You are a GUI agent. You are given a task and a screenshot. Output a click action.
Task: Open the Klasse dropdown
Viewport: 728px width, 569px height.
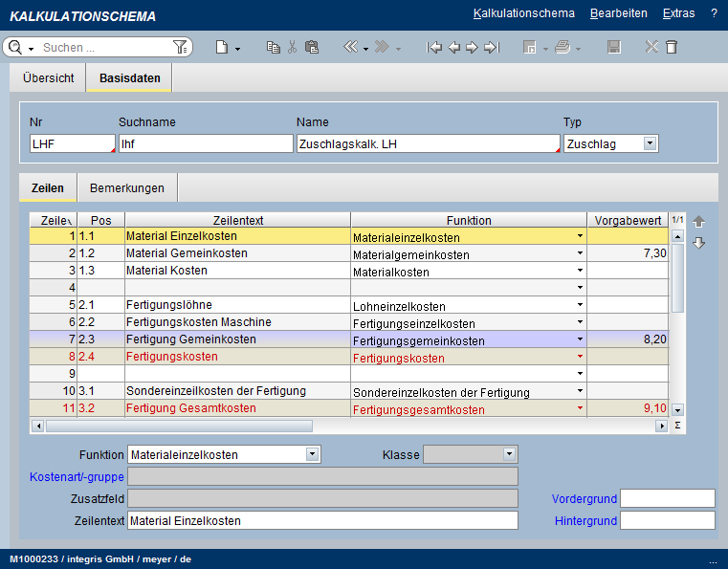pyautogui.click(x=509, y=454)
